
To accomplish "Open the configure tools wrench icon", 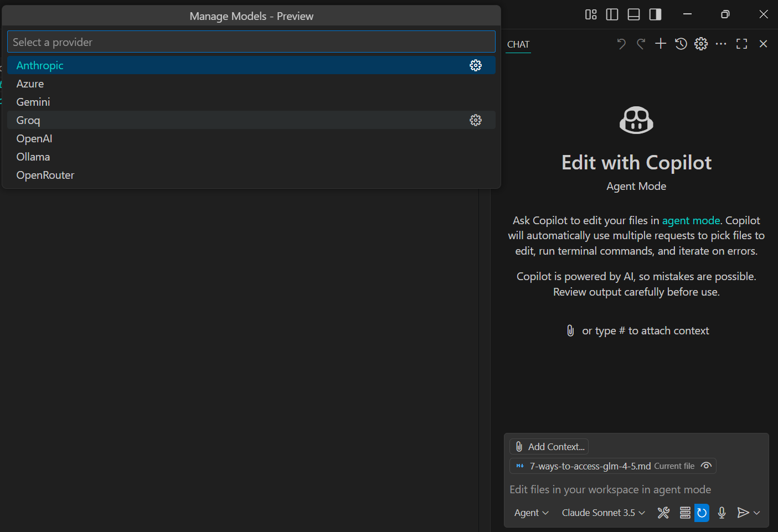I will pyautogui.click(x=663, y=513).
